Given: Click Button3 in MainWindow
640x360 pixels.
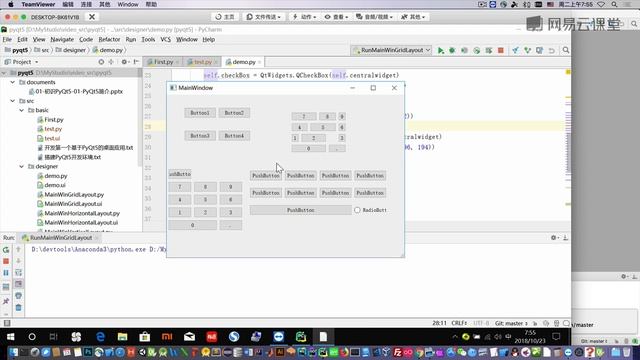Looking at the screenshot, I should pos(200,136).
